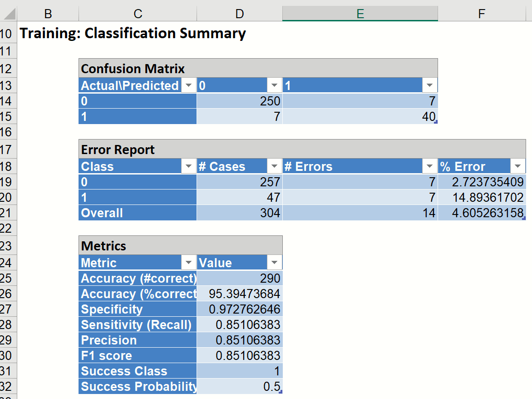The image size is (532, 399).
Task: Select column D header
Action: (x=240, y=14)
